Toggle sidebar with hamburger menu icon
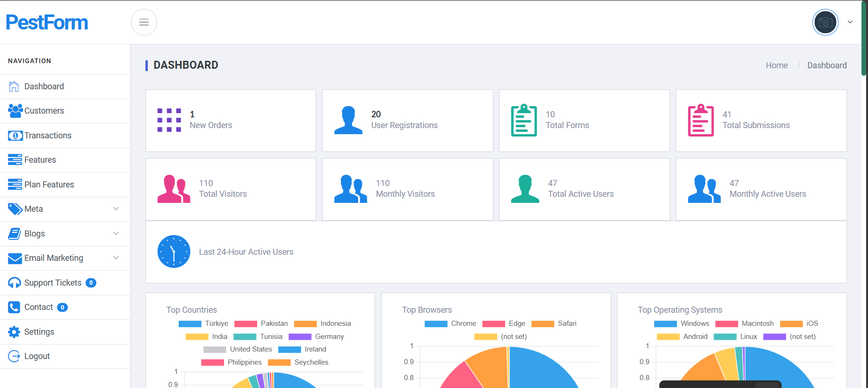Screen dimensions: 868x388 [x=144, y=22]
